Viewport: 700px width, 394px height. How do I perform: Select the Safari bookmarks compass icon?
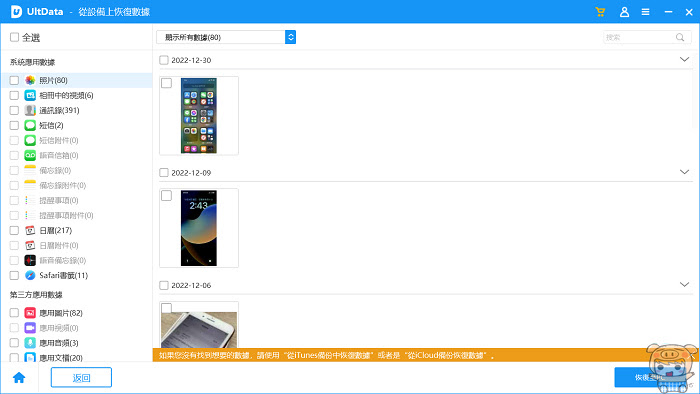[30, 275]
